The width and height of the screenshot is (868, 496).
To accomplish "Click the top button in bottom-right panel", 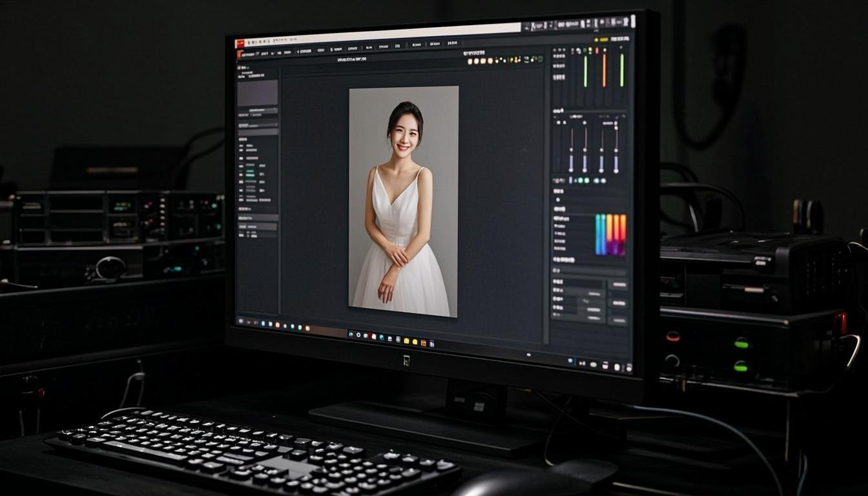I will [618, 284].
